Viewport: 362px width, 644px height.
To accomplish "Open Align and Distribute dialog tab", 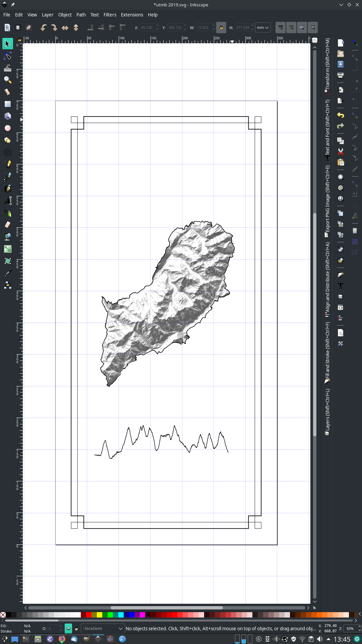I will tap(327, 280).
